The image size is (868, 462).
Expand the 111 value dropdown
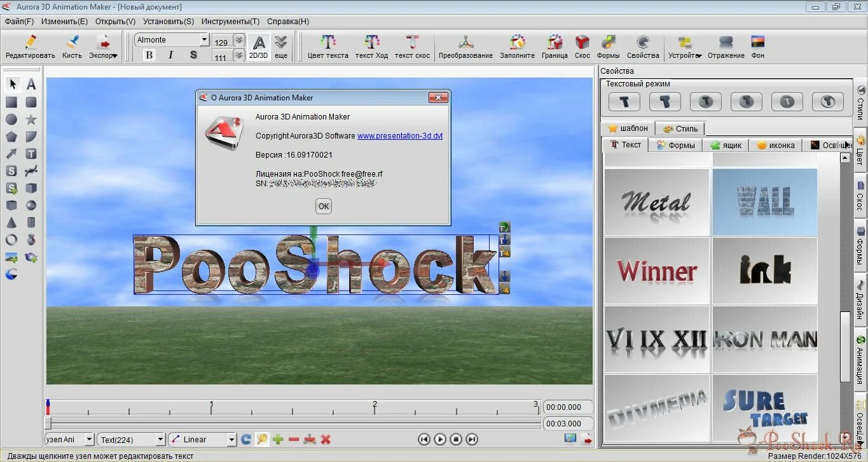click(x=238, y=56)
